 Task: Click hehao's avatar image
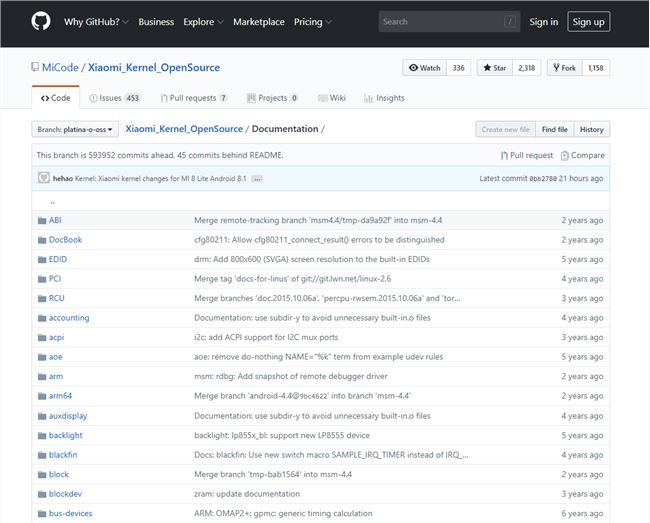coord(44,178)
